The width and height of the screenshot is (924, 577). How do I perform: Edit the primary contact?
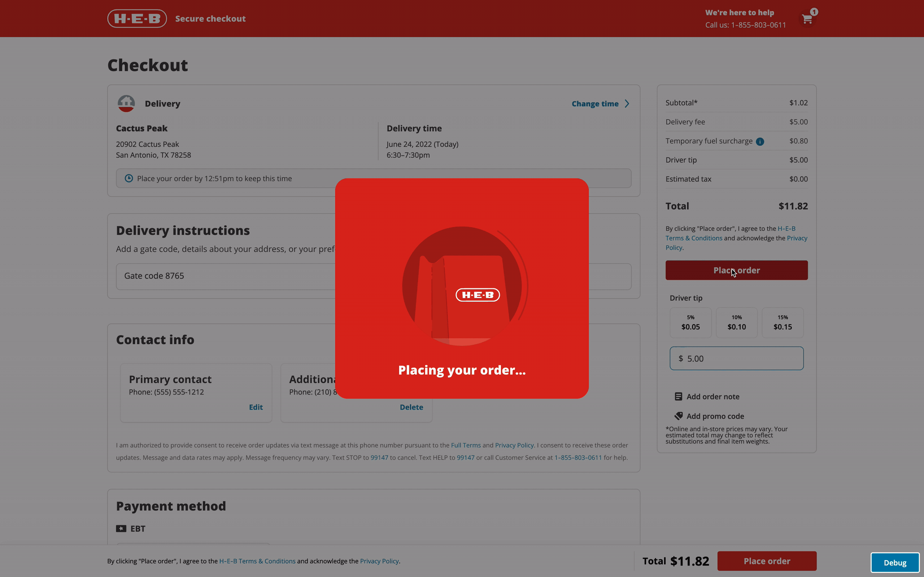coord(256,407)
